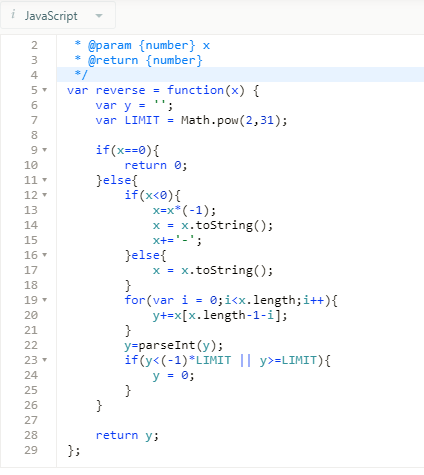Fold the if(x<0) block at line 12

(45, 195)
